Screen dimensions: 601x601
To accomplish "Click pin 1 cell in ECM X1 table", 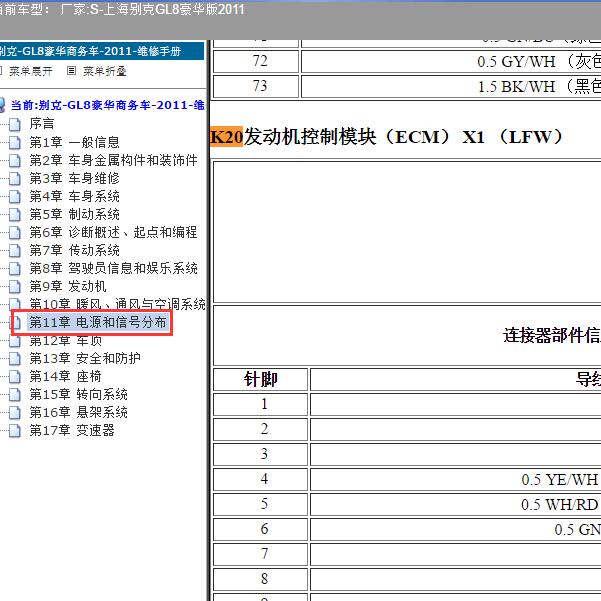I will (261, 404).
